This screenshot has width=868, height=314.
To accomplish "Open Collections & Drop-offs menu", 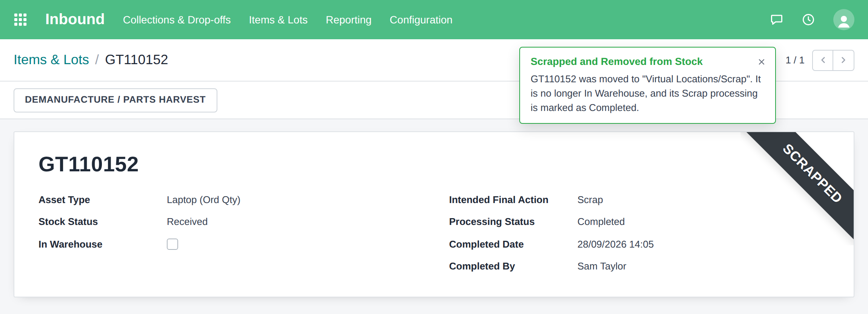I will tap(177, 20).
